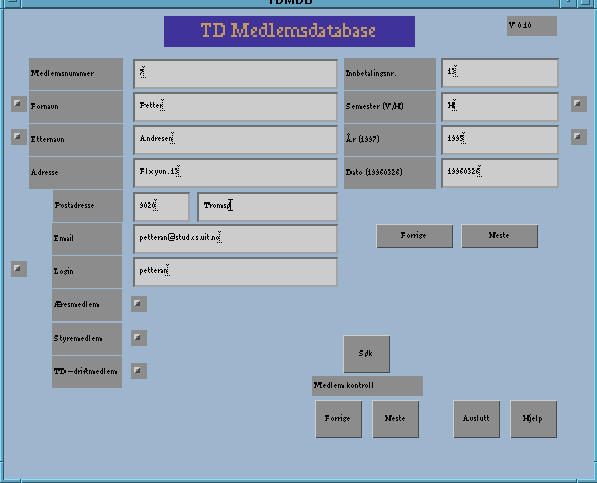This screenshot has width=597, height=483.
Task: Click Forrige under Medlem kontroll
Action: click(x=339, y=419)
